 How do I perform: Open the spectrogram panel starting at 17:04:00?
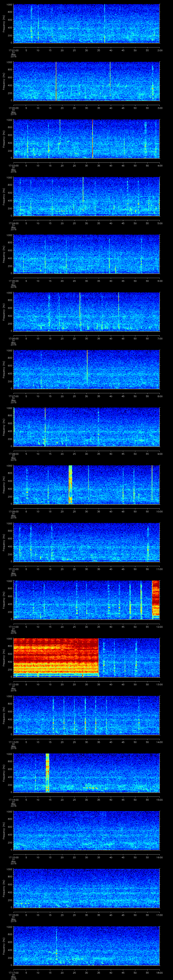pos(86,196)
